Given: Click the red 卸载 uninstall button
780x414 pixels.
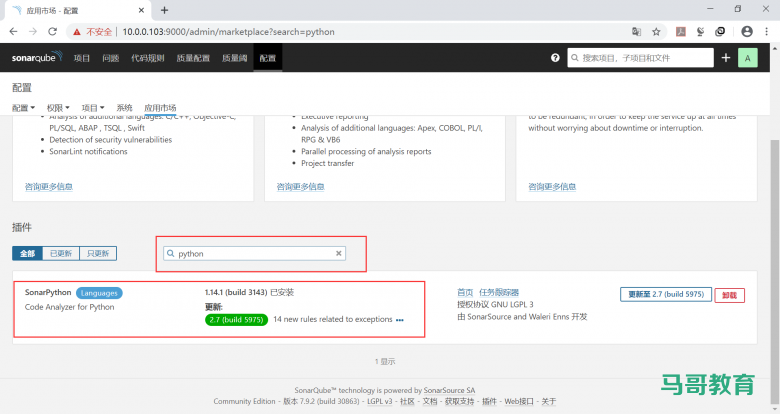Looking at the screenshot, I should pos(729,295).
